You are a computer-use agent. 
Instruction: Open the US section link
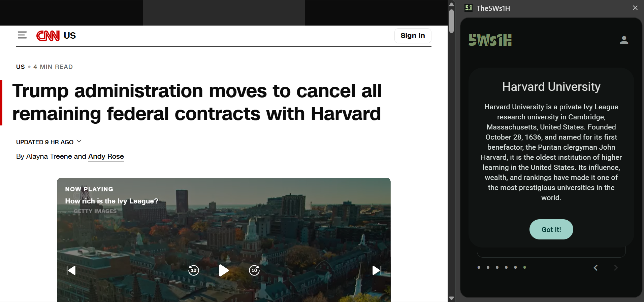pyautogui.click(x=70, y=36)
